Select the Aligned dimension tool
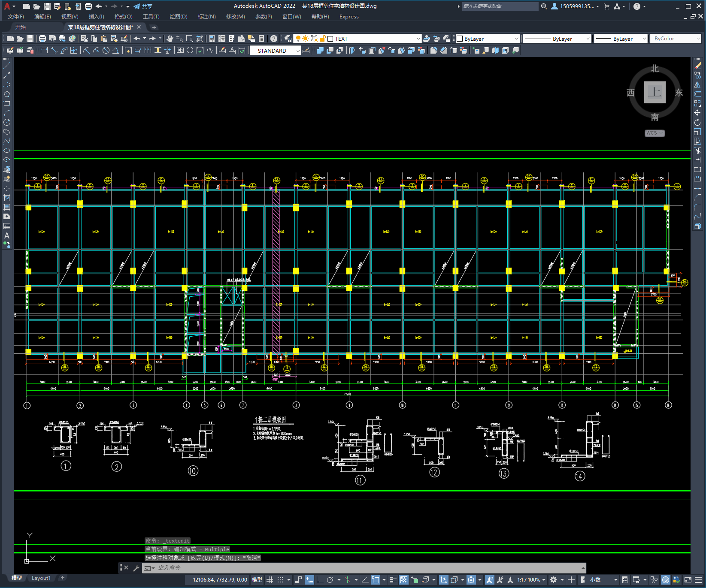706x588 pixels. pyautogui.click(x=54, y=50)
